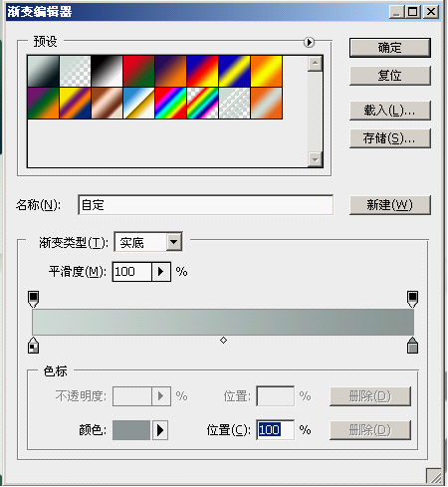Open the presets panel flyout menu arrow
This screenshot has height=487, width=448.
pos(309,42)
